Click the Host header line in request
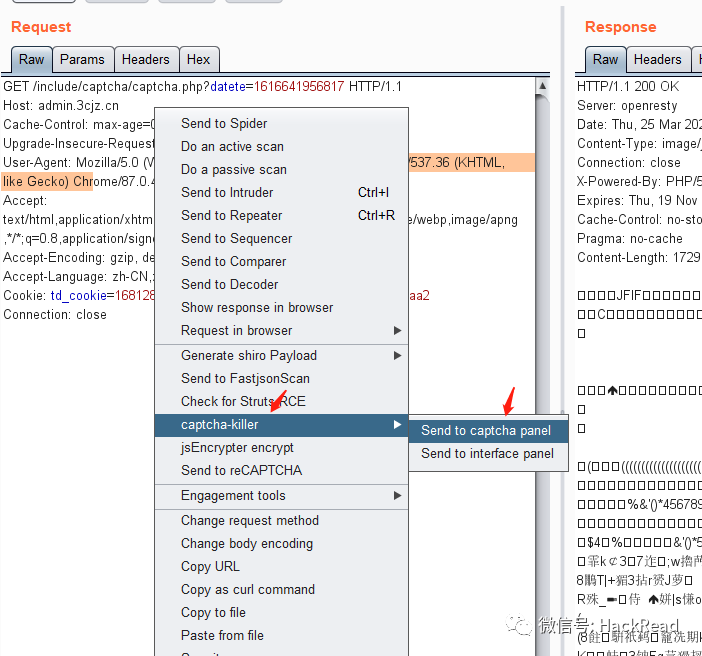702x656 pixels. (x=61, y=105)
